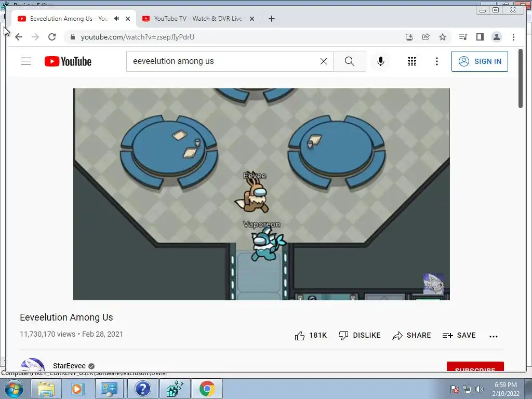
Task: Click the DISLIKE button
Action: pyautogui.click(x=360, y=336)
